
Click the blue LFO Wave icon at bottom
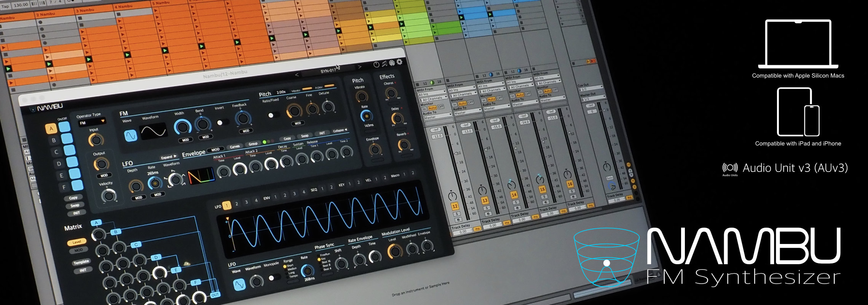pyautogui.click(x=239, y=284)
